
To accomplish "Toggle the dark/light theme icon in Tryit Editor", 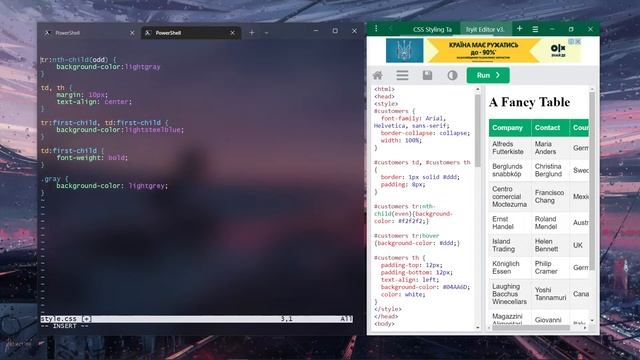I will point(452,76).
